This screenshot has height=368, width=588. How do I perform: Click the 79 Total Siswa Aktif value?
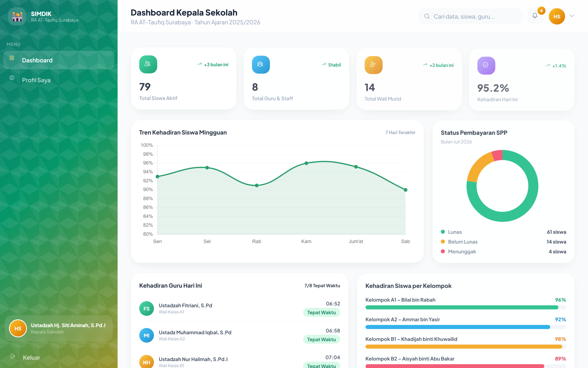click(x=145, y=87)
